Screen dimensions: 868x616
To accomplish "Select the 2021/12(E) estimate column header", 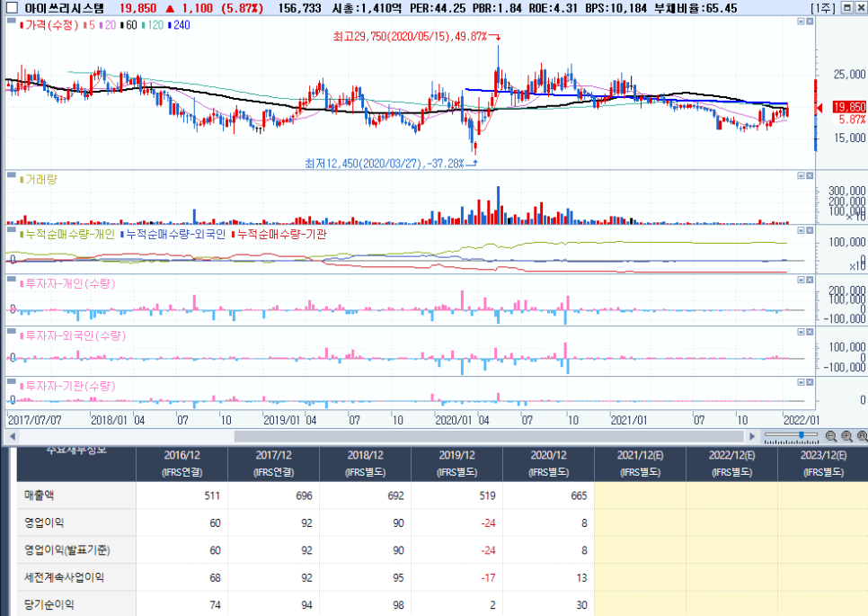I will [x=640, y=463].
